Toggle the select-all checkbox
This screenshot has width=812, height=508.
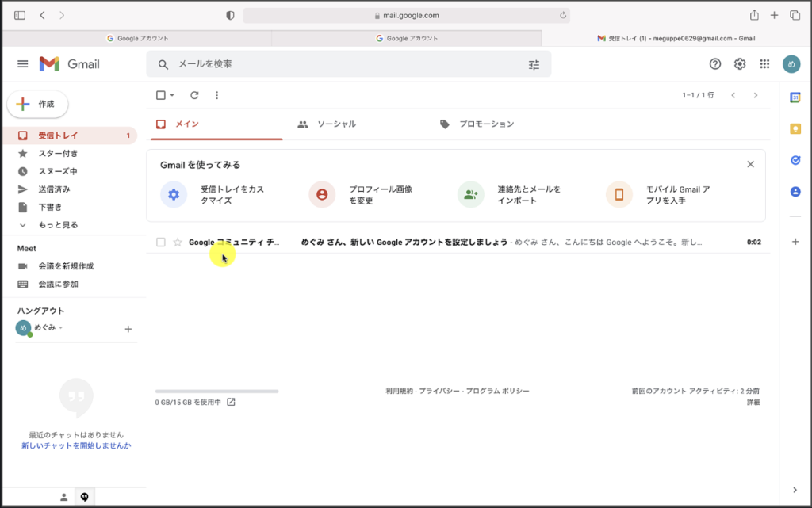160,95
